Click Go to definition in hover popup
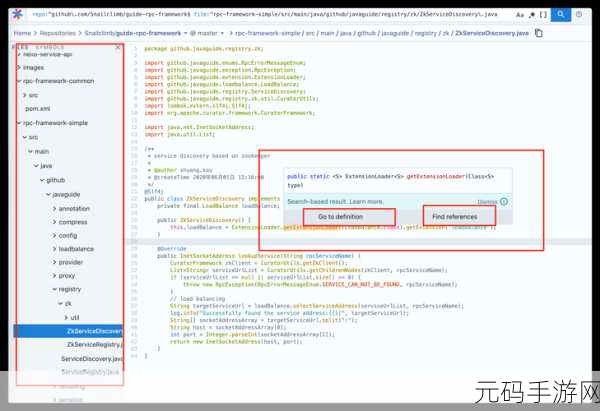The image size is (600, 411). (x=341, y=217)
